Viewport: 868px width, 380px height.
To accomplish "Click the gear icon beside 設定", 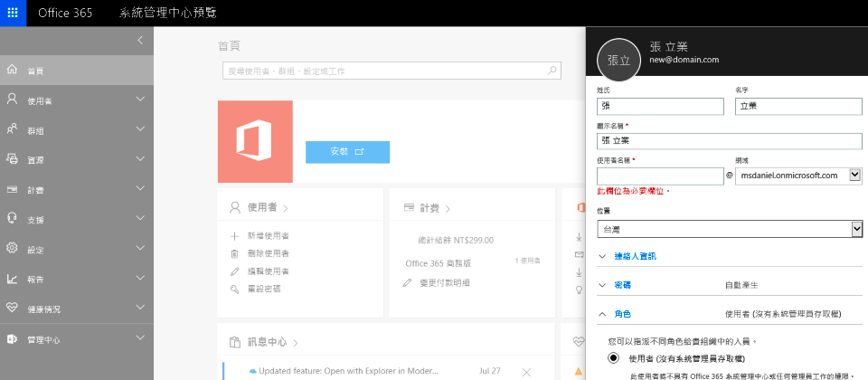I will [12, 249].
